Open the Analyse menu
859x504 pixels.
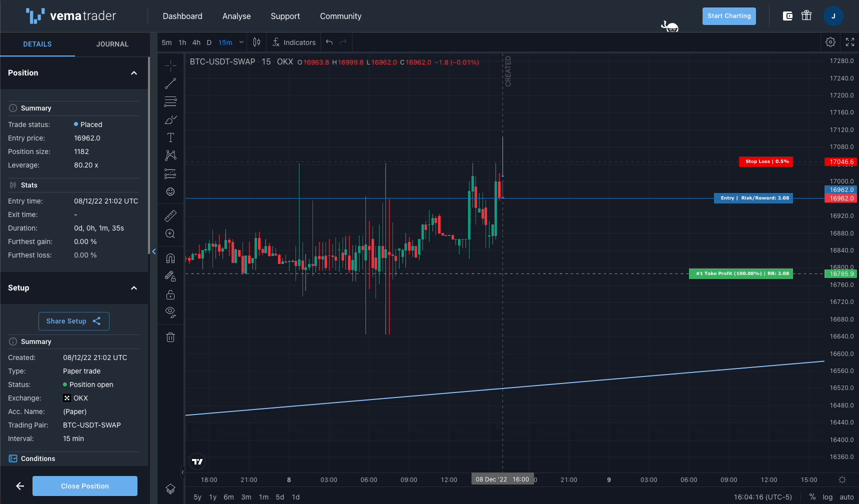tap(236, 16)
